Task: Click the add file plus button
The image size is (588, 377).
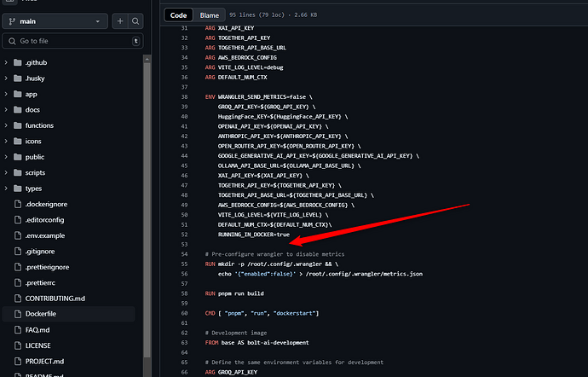Action: pos(120,21)
